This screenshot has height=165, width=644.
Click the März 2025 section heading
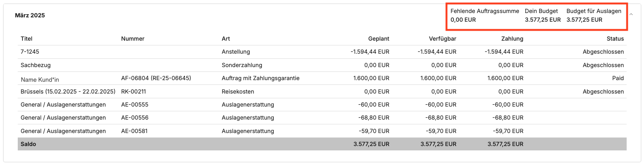coord(30,15)
